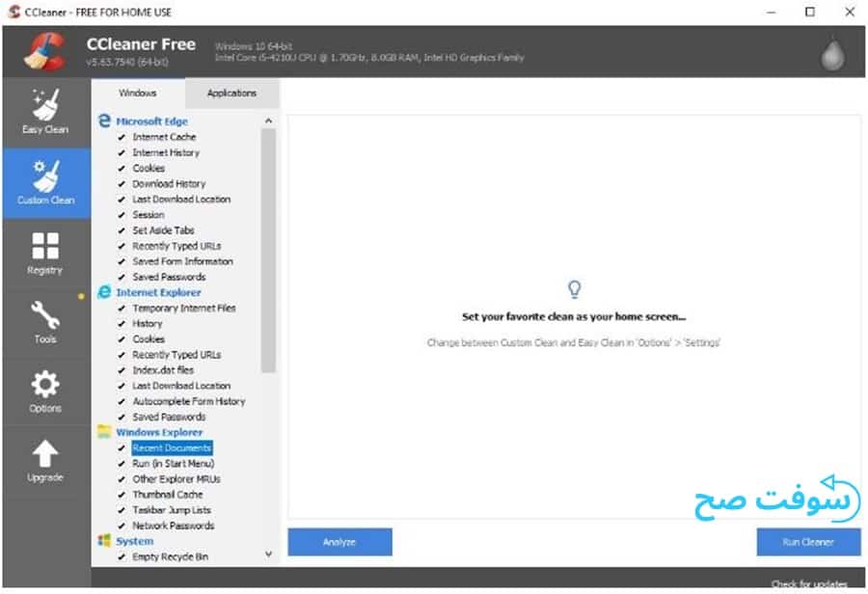Select Custom Clean in the sidebar
This screenshot has height=594, width=868.
[45, 182]
